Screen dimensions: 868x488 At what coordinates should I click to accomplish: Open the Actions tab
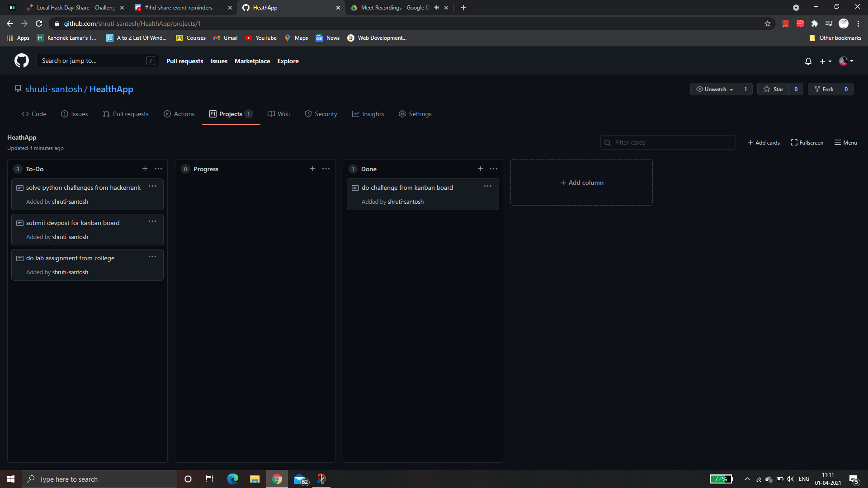point(179,114)
